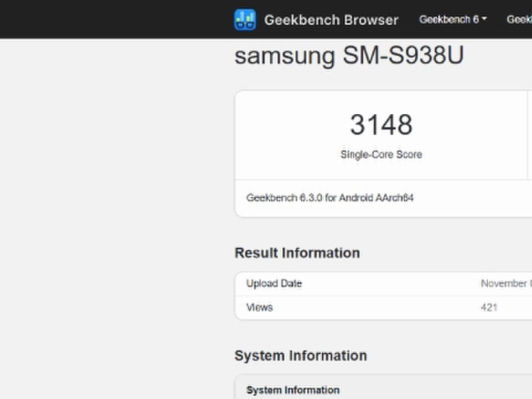Select the Views row label
Image resolution: width=532 pixels, height=399 pixels.
(x=260, y=307)
